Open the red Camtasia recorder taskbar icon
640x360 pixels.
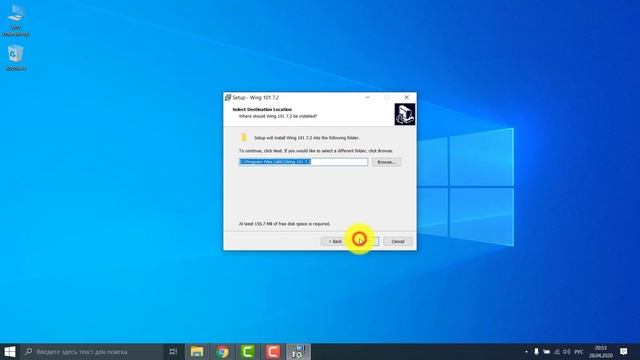tap(273, 351)
